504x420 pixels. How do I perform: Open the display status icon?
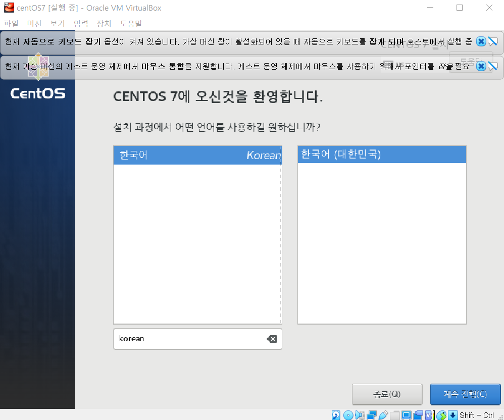[x=407, y=415]
